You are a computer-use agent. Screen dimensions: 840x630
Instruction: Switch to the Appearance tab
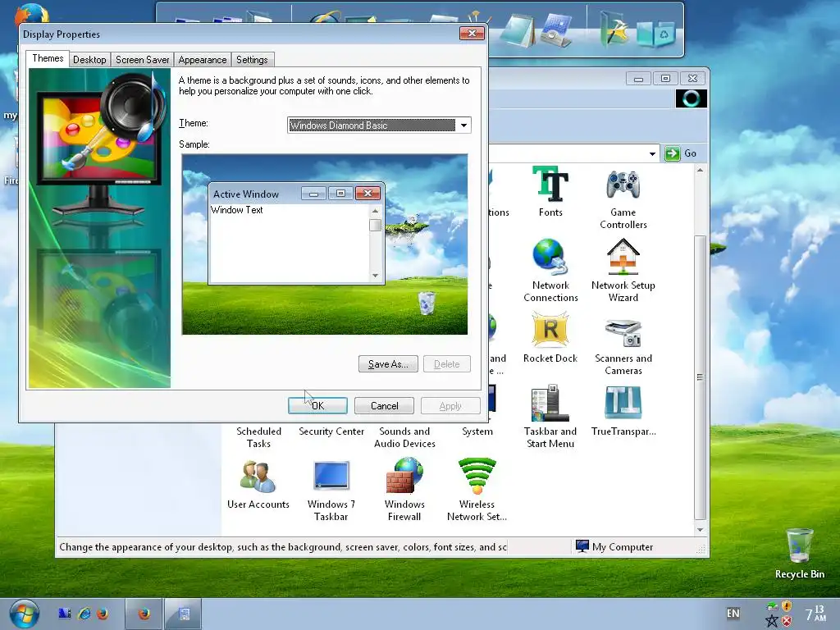click(203, 59)
